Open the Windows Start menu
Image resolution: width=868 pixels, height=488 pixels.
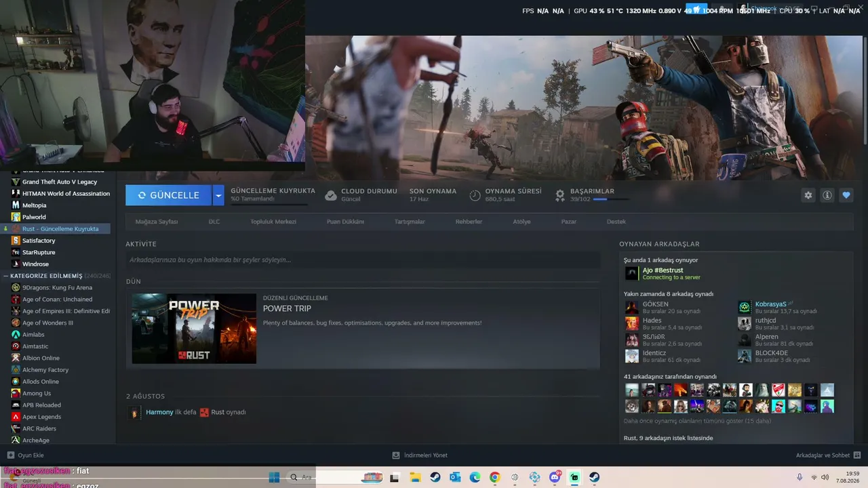point(275,477)
